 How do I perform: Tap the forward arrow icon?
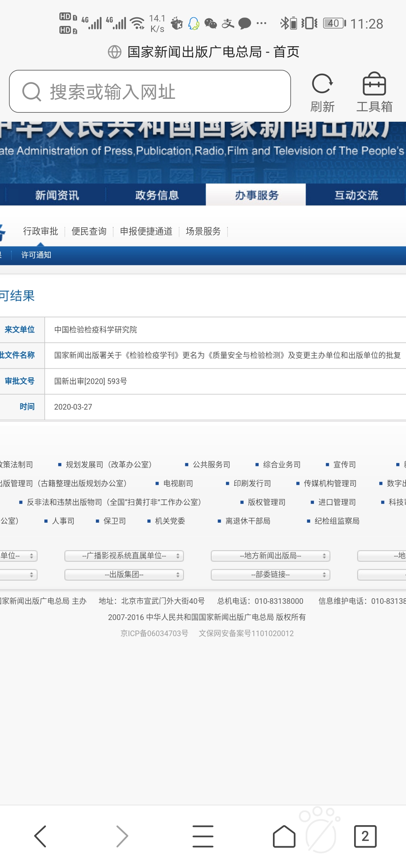click(122, 836)
